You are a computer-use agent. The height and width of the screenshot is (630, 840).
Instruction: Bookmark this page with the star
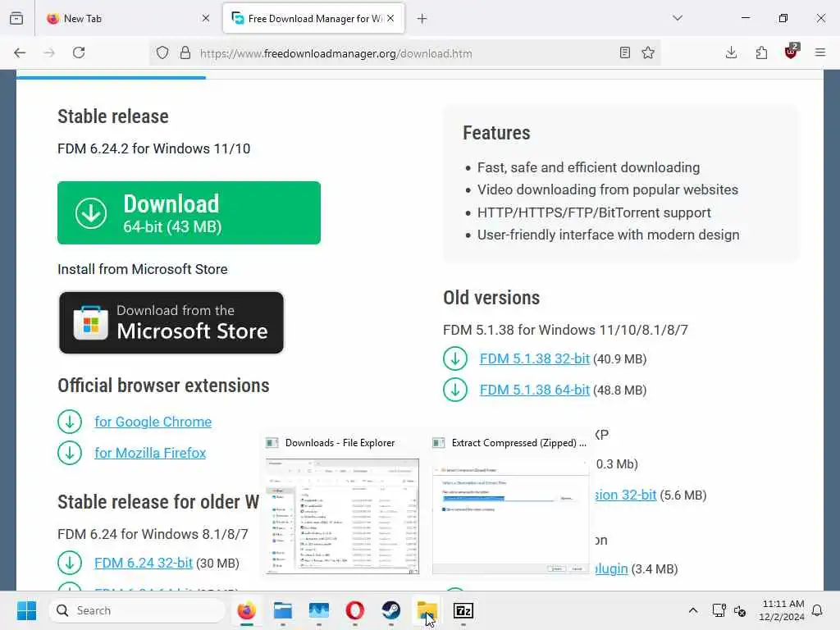(x=648, y=52)
